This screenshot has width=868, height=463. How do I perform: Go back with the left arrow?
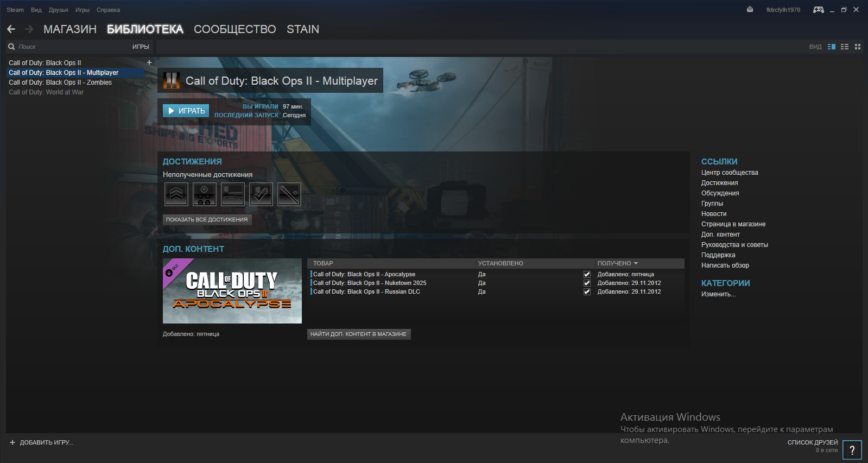pos(11,29)
